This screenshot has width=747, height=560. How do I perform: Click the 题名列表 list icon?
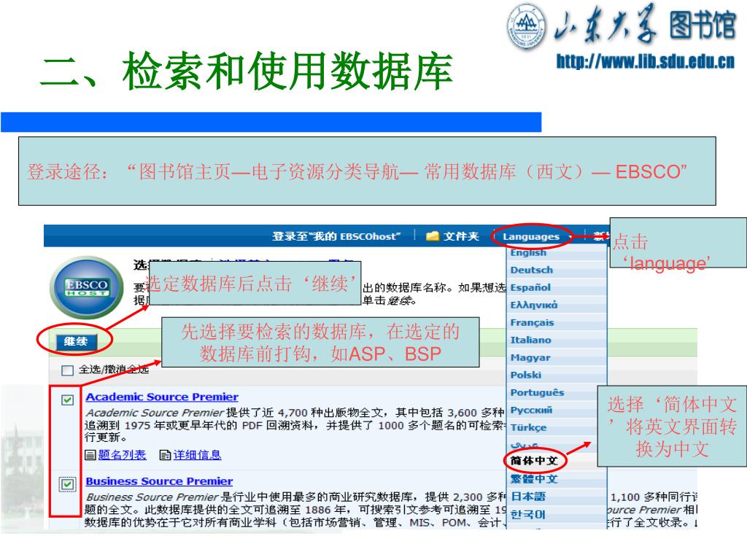point(90,455)
